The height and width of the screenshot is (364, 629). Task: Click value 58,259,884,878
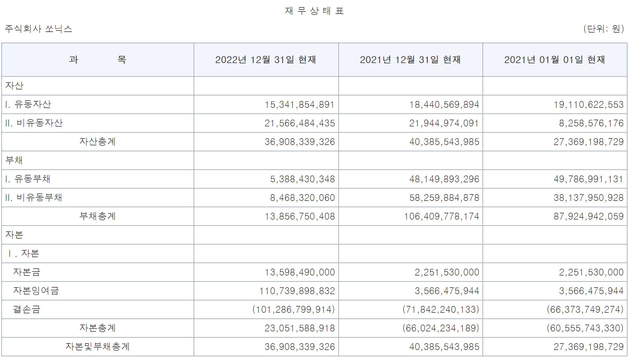[x=444, y=198]
